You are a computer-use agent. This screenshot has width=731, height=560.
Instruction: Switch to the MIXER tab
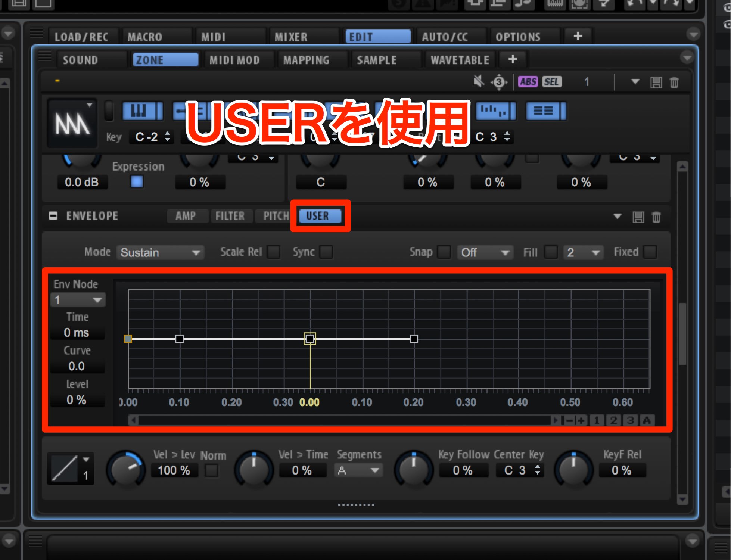tap(304, 37)
